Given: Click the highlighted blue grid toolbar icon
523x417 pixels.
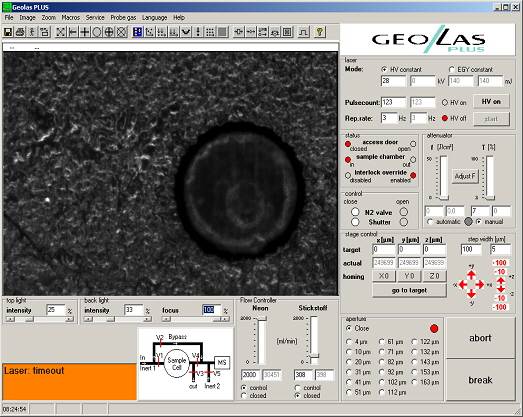Looking at the screenshot, I should click(x=137, y=32).
